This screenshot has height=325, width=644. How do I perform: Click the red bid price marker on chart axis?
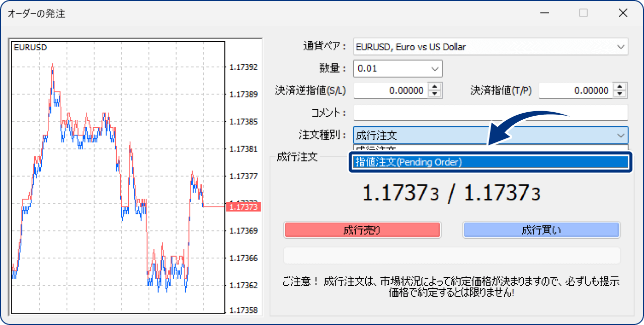[244, 206]
